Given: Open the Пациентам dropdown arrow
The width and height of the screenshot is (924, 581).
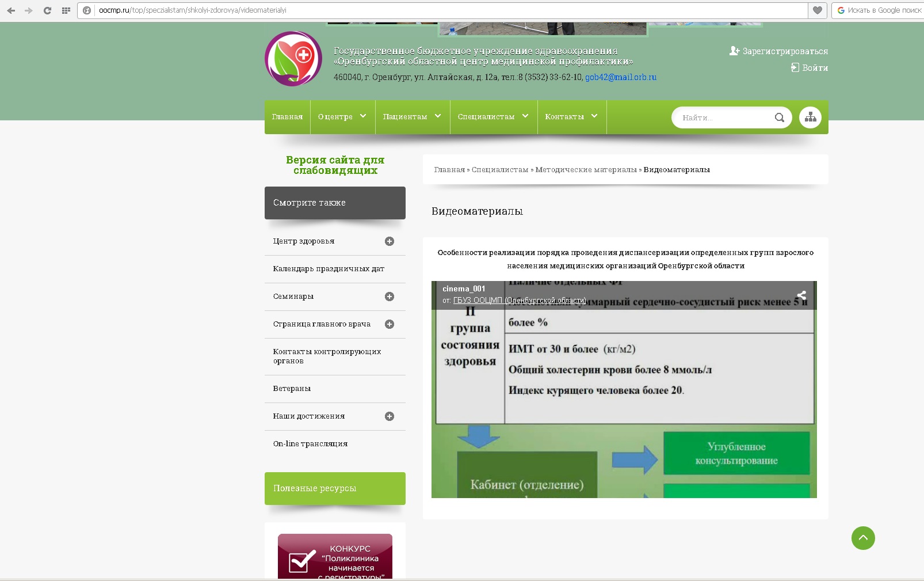Looking at the screenshot, I should click(x=438, y=116).
